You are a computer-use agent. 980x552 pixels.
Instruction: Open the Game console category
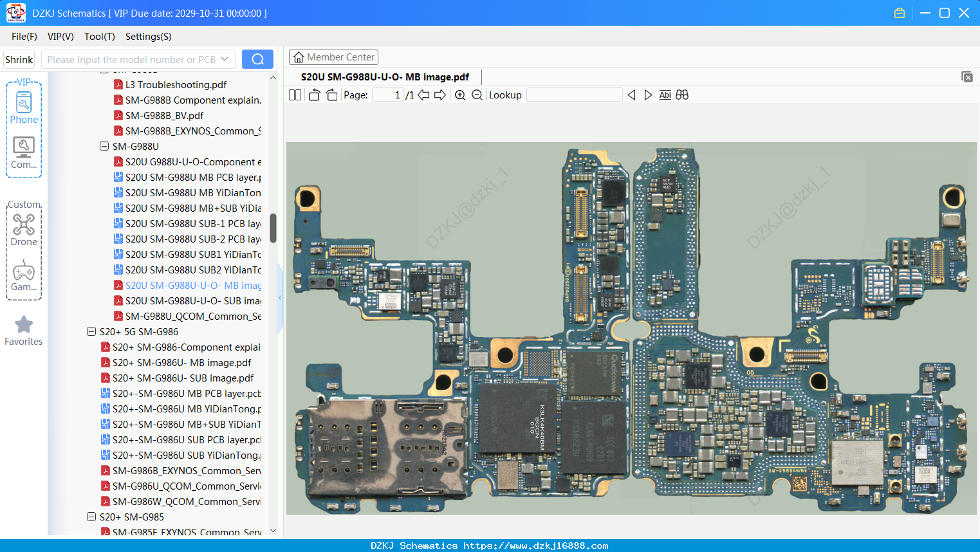24,275
